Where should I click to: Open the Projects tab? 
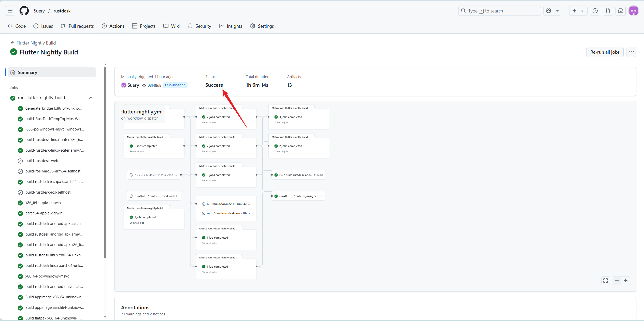[144, 26]
